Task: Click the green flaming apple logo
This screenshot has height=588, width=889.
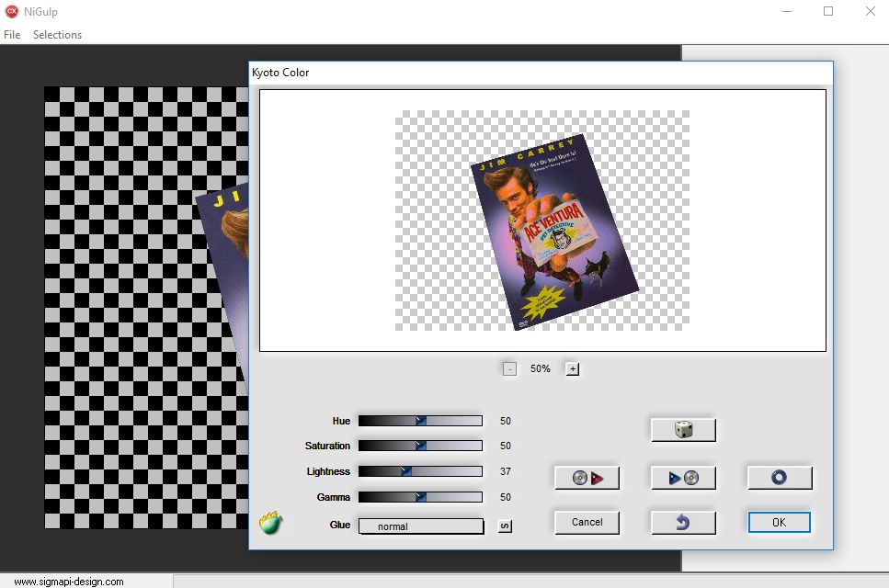Action: point(270,522)
